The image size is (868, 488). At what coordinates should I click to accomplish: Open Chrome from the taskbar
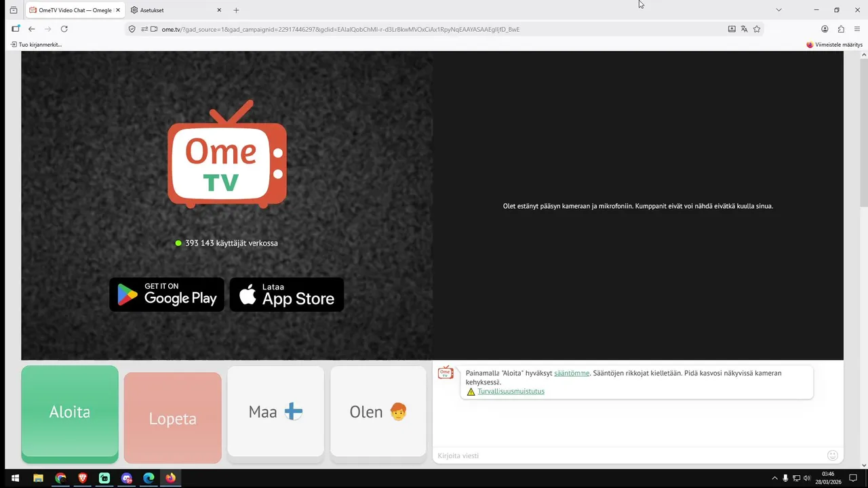60,478
